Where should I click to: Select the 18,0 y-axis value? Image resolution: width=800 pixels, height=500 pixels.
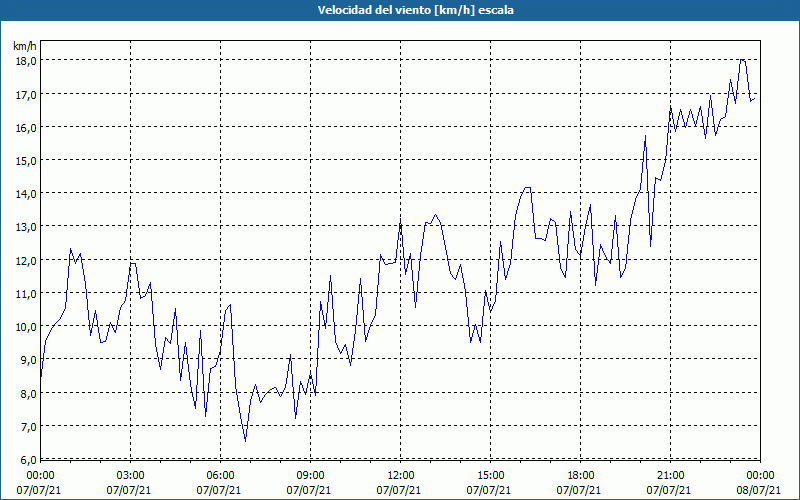[x=26, y=61]
